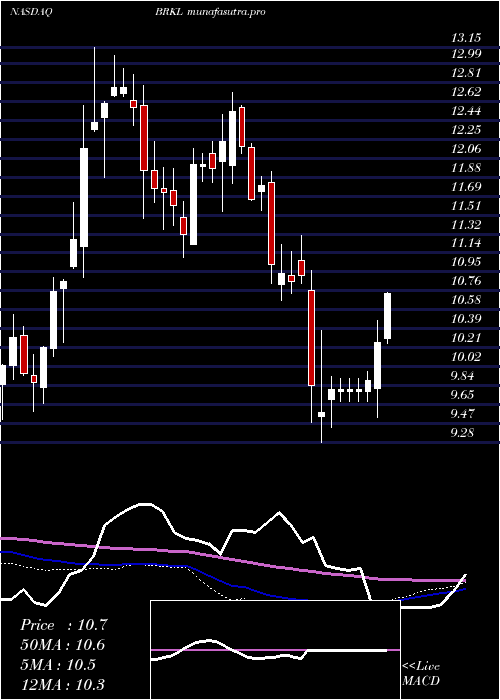Click the 10.21 price axis label
500x700 pixels.
[x=466, y=338]
